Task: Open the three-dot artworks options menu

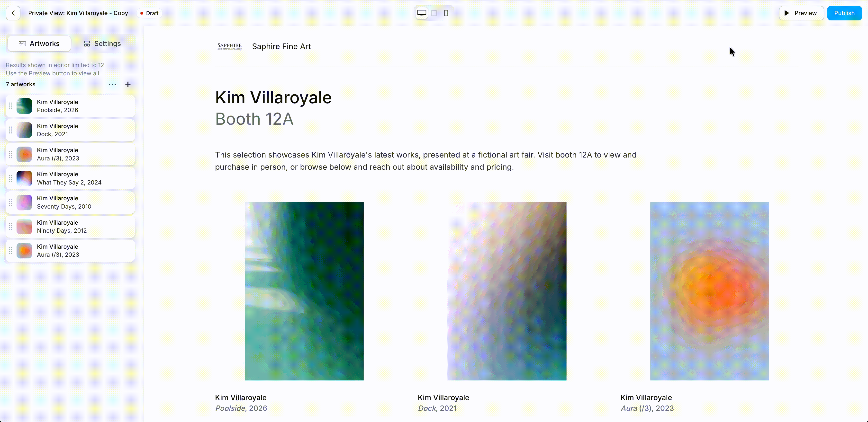Action: [112, 84]
